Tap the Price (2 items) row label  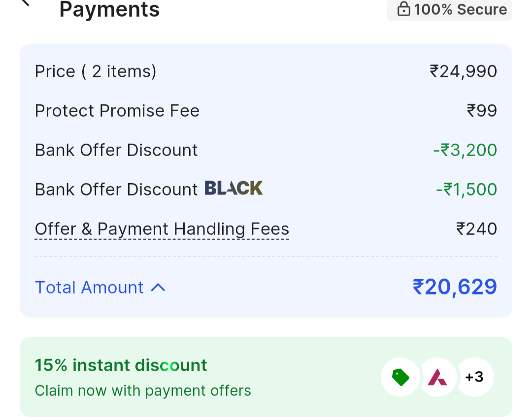click(96, 71)
